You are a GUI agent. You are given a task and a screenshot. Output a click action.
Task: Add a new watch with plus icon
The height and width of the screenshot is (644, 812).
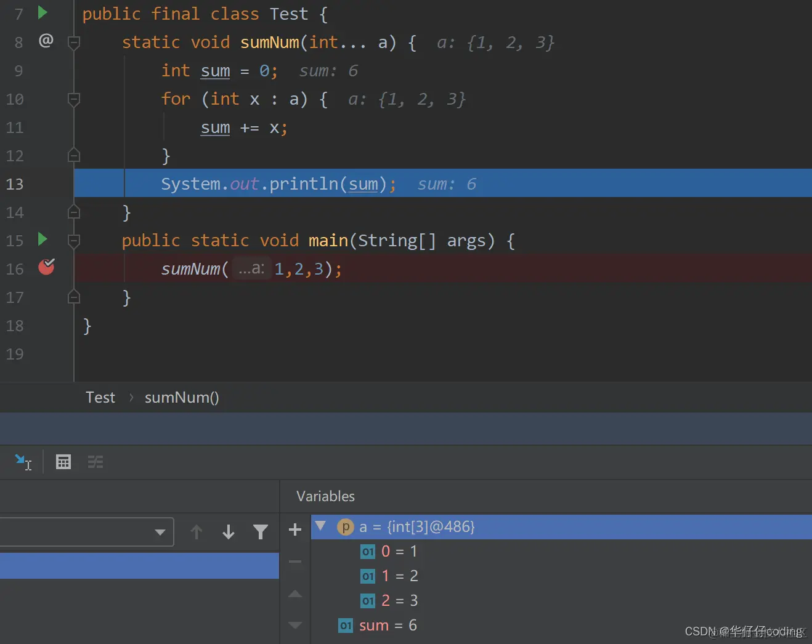click(x=295, y=529)
